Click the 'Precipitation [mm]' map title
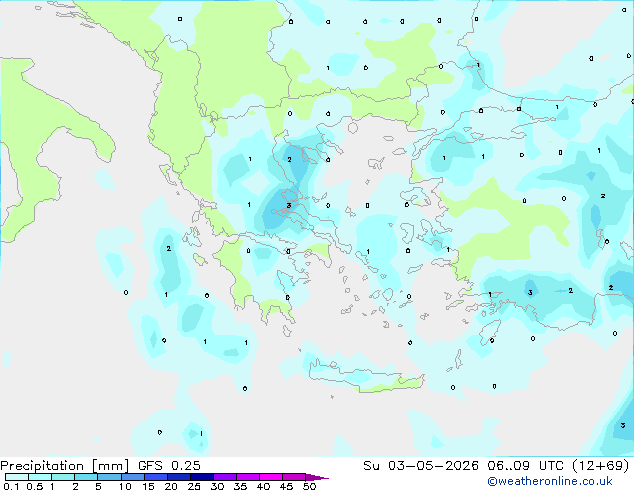634x490 pixels. 65,466
